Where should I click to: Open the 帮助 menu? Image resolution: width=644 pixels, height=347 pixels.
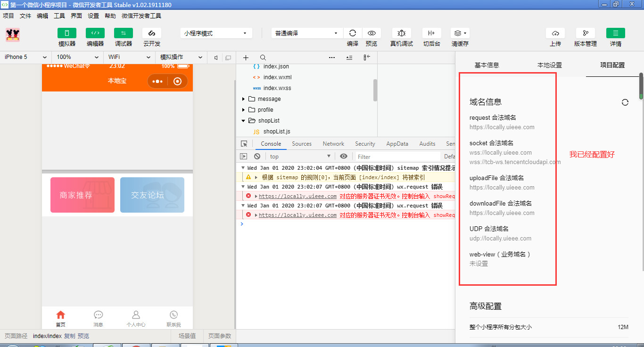click(110, 16)
